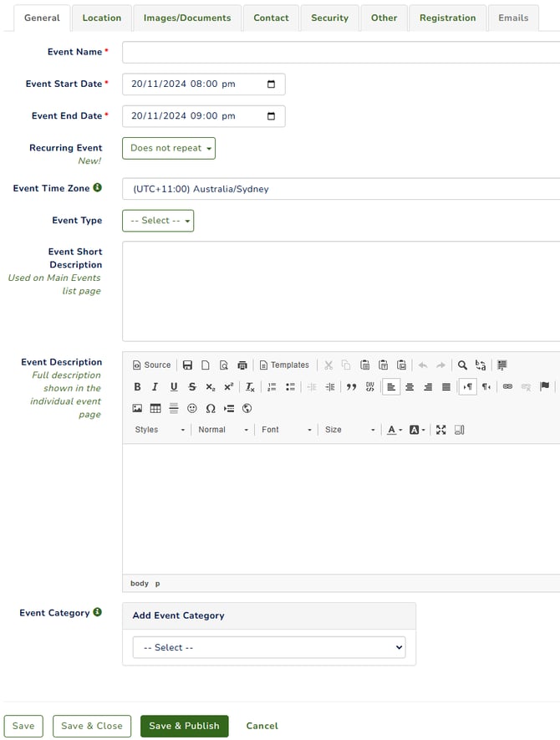Insert a table into description
Screen dimensions: 560x740
point(155,409)
